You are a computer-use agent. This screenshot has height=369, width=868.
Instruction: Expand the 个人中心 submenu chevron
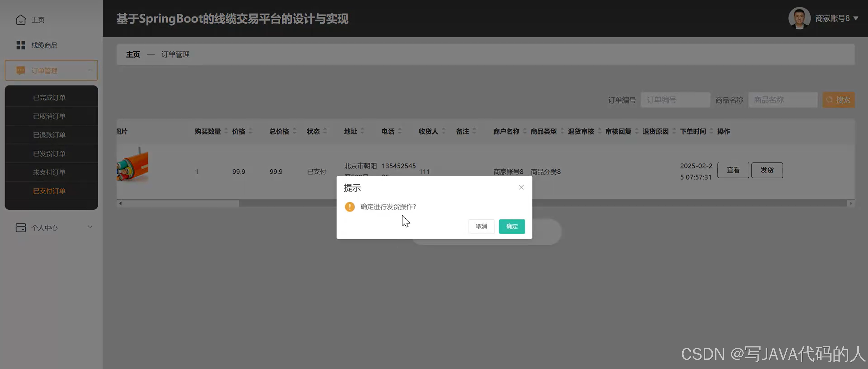90,227
